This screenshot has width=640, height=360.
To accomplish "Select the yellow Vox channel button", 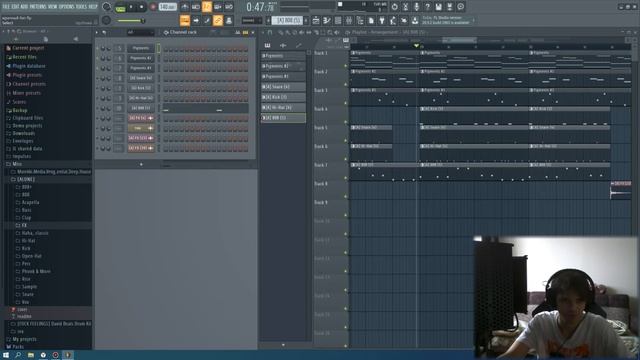I will click(141, 128).
